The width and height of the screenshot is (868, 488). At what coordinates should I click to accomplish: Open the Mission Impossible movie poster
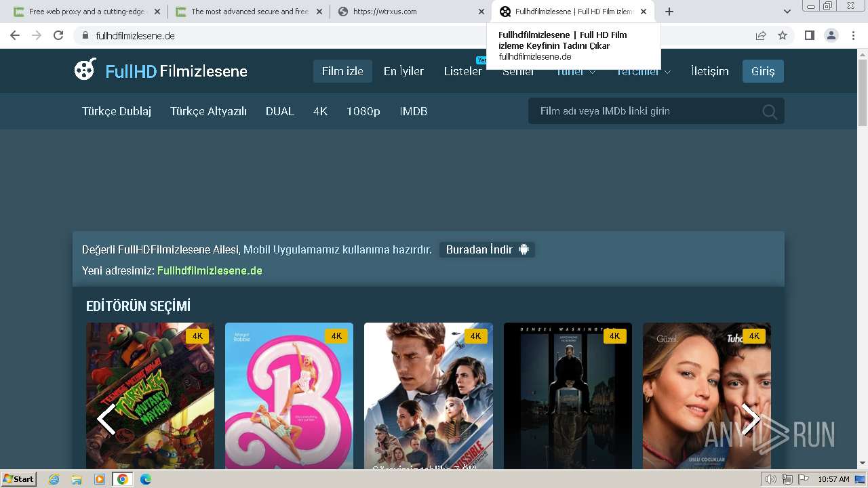429,396
